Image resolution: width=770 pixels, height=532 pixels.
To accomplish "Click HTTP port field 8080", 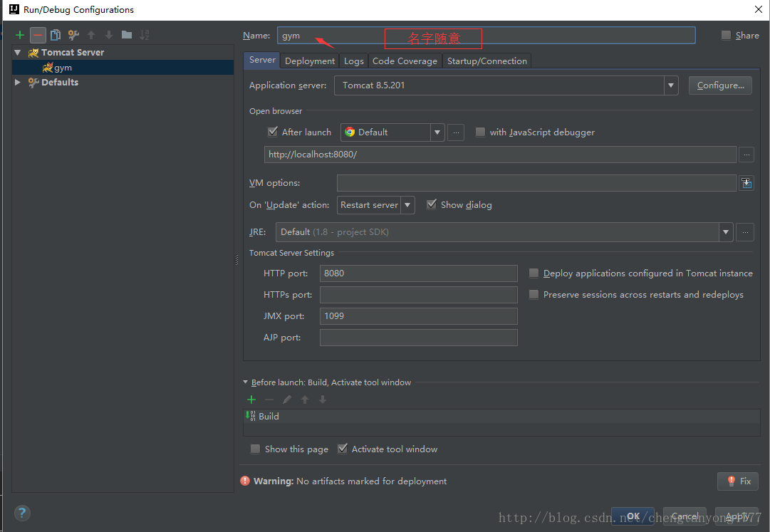I will [418, 273].
